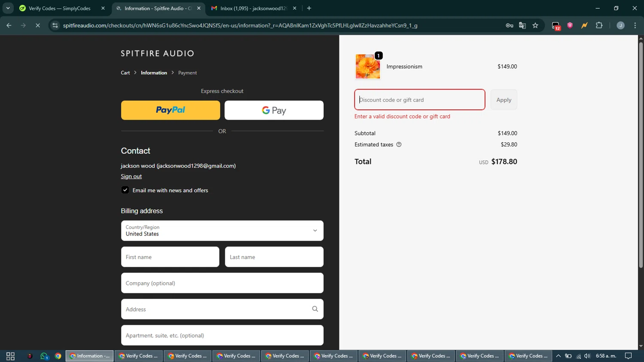Click the USD $178.80 total amount
The width and height of the screenshot is (644, 362).
(x=498, y=162)
